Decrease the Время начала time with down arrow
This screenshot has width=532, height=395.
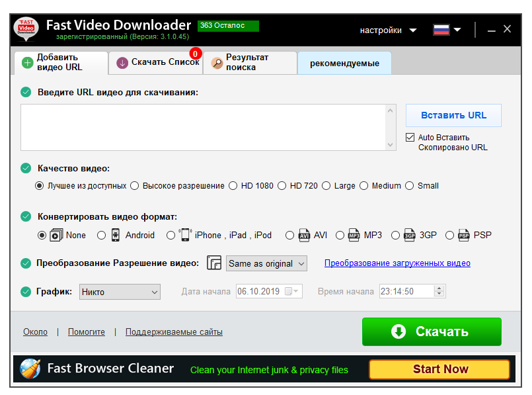[439, 294]
